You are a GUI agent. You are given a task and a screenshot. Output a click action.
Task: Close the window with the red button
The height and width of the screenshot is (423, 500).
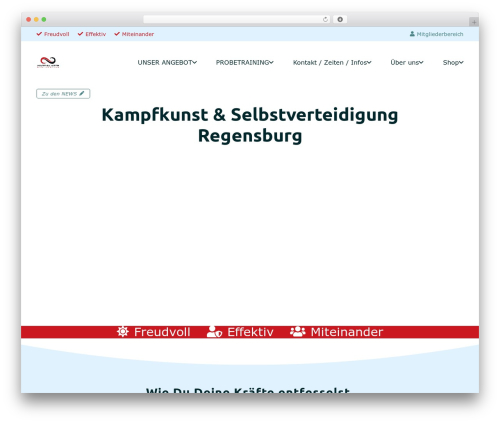(29, 19)
